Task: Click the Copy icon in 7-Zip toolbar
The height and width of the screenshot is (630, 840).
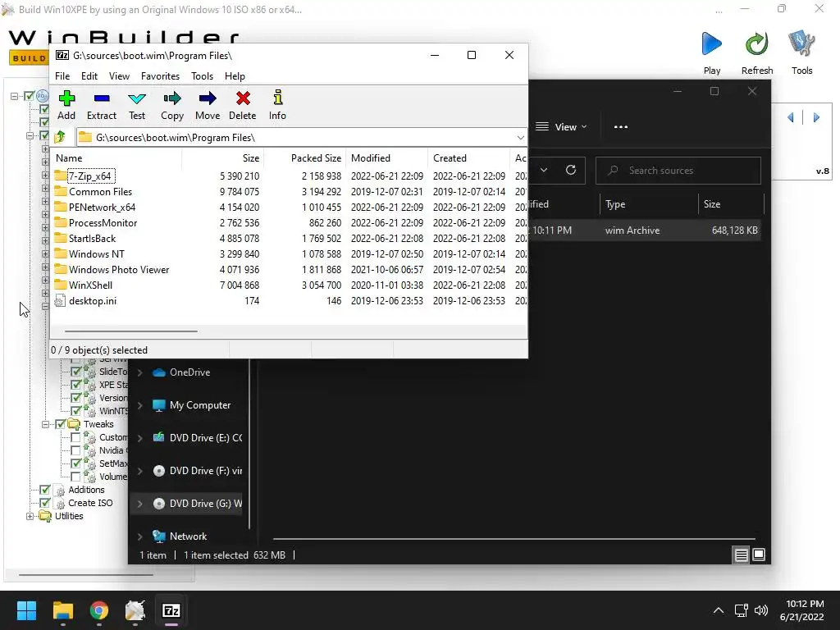Action: [172, 106]
